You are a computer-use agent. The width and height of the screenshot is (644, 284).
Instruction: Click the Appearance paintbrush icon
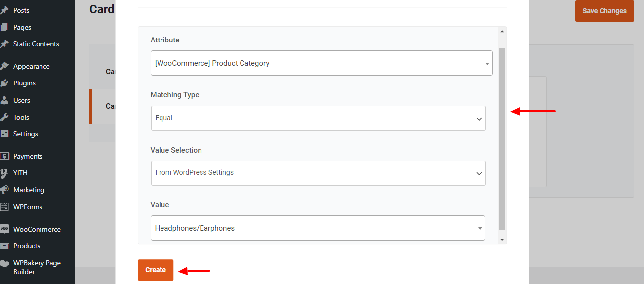(5, 66)
